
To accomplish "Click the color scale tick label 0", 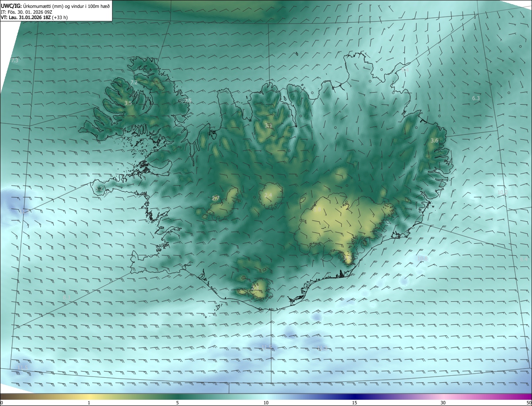I will [x=2, y=403].
